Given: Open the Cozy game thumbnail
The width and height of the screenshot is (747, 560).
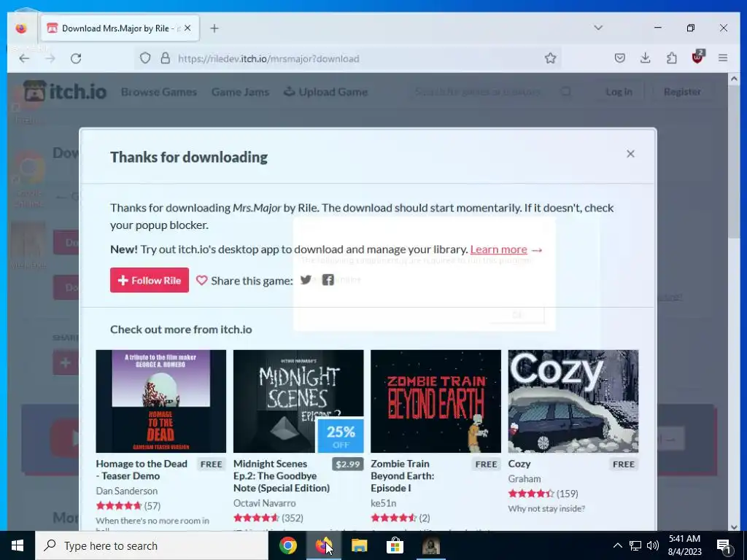Looking at the screenshot, I should click(x=573, y=401).
